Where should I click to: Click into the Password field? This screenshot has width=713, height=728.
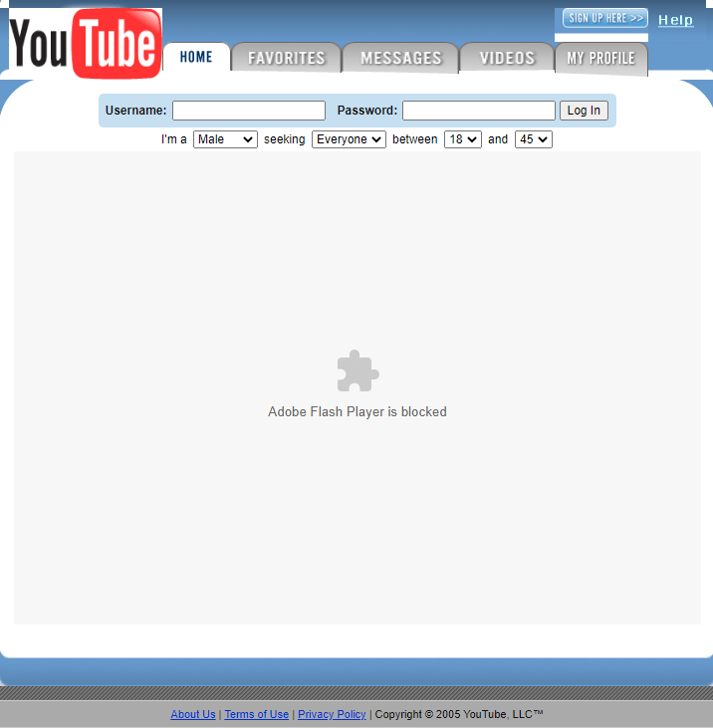pos(478,111)
